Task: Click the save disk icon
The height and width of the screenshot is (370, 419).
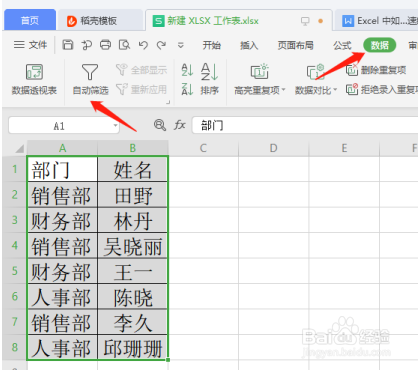Action: pos(68,45)
